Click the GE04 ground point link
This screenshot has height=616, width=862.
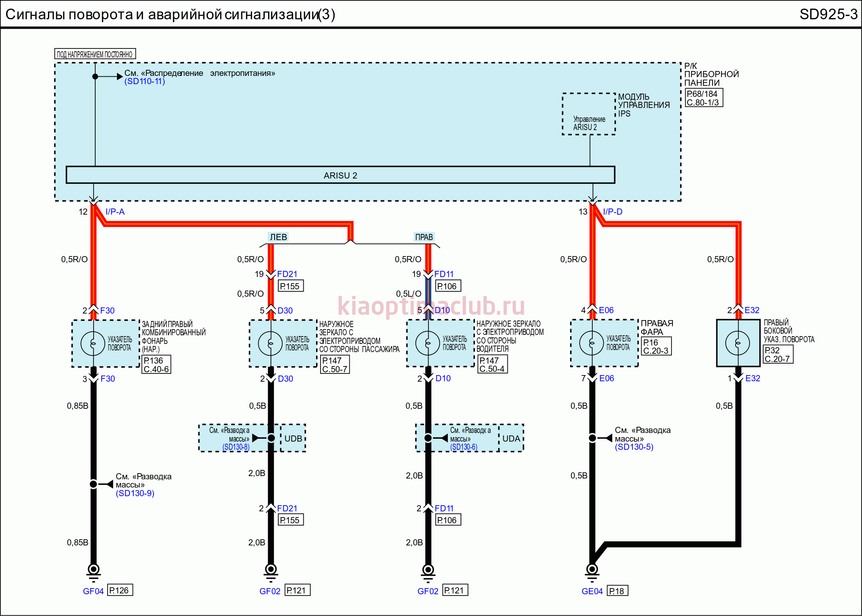[x=592, y=591]
